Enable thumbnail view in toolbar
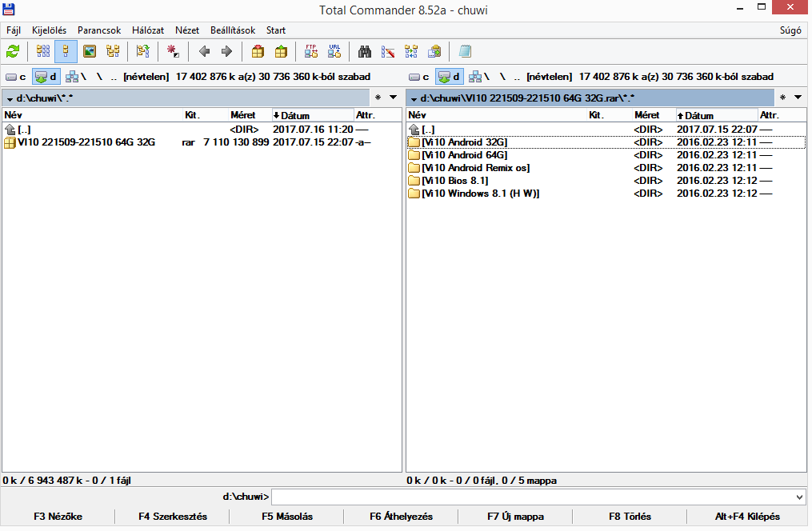 click(90, 51)
